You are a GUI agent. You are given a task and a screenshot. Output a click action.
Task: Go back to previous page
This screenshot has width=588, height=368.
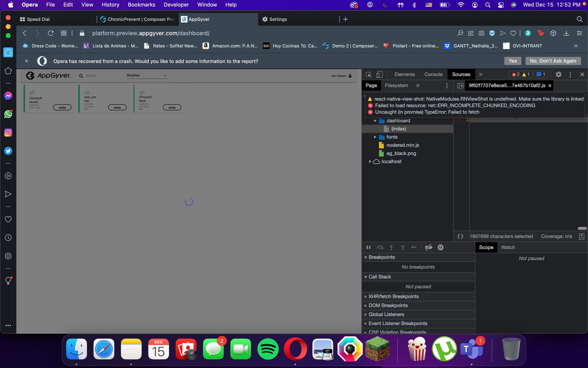(24, 33)
